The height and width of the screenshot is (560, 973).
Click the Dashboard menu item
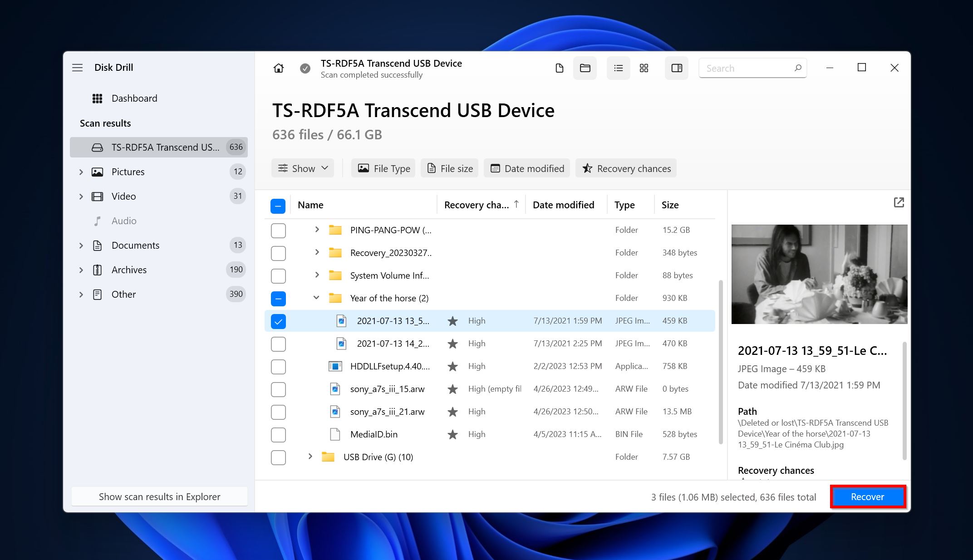pyautogui.click(x=134, y=98)
